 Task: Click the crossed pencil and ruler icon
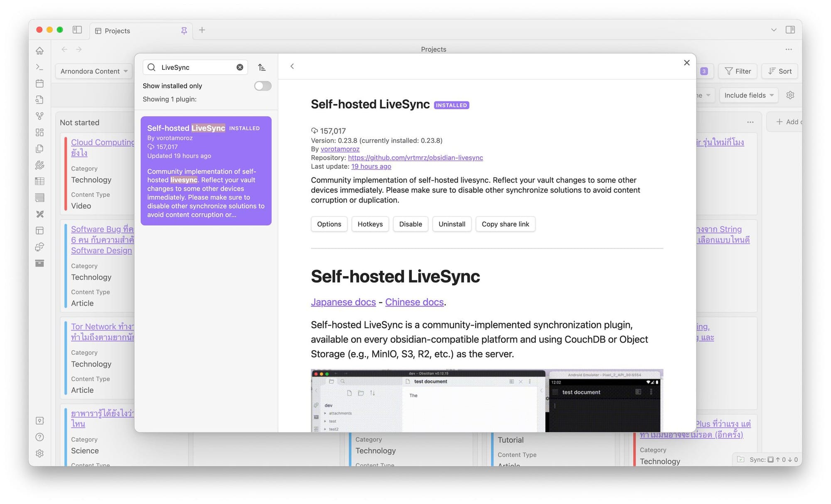(x=39, y=214)
